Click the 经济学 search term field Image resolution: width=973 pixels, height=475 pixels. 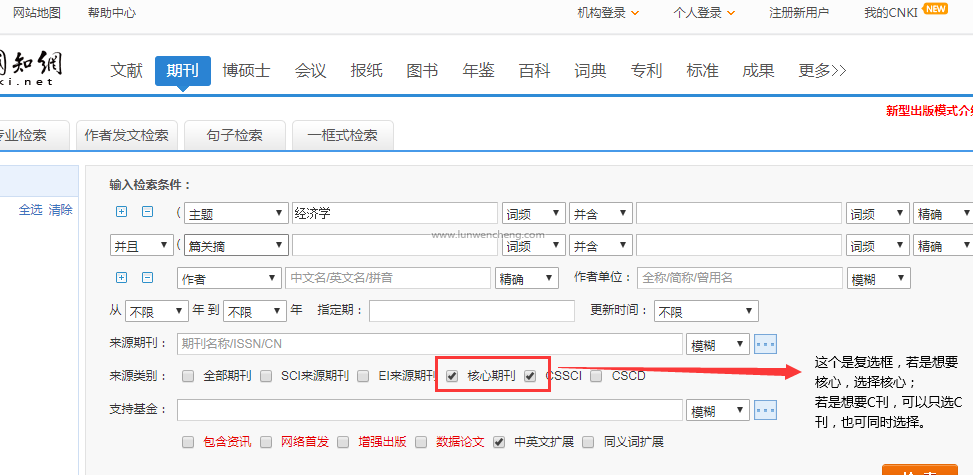[x=395, y=213]
